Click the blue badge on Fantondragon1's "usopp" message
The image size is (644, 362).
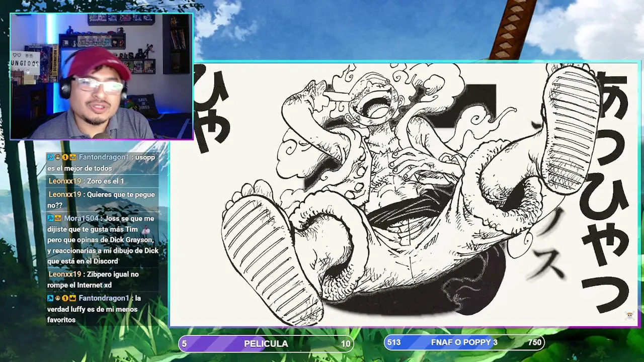(x=50, y=157)
